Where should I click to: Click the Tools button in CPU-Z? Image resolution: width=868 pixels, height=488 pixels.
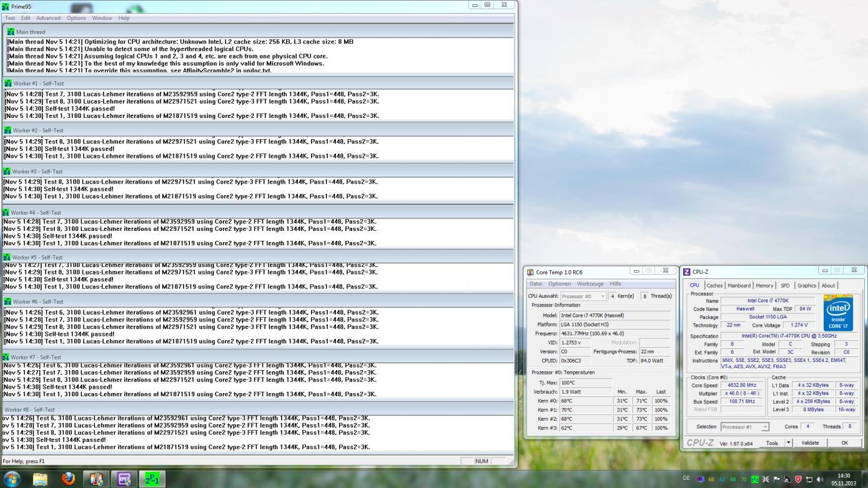772,442
